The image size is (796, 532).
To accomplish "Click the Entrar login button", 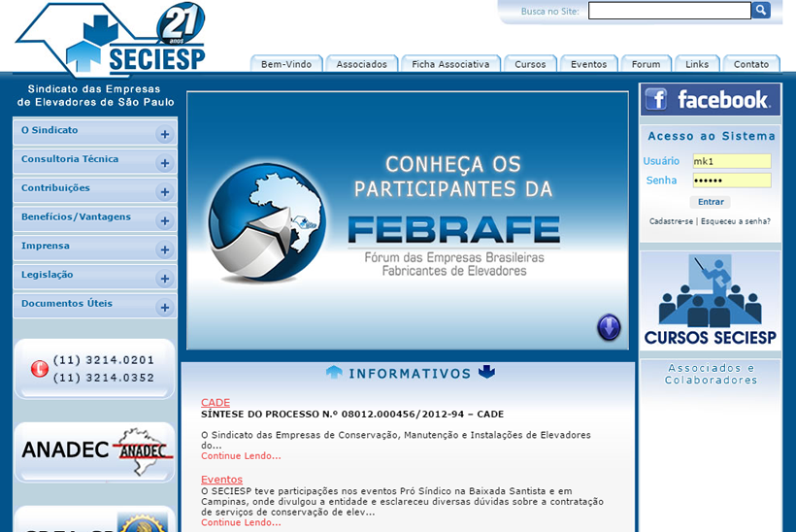I will pos(711,202).
